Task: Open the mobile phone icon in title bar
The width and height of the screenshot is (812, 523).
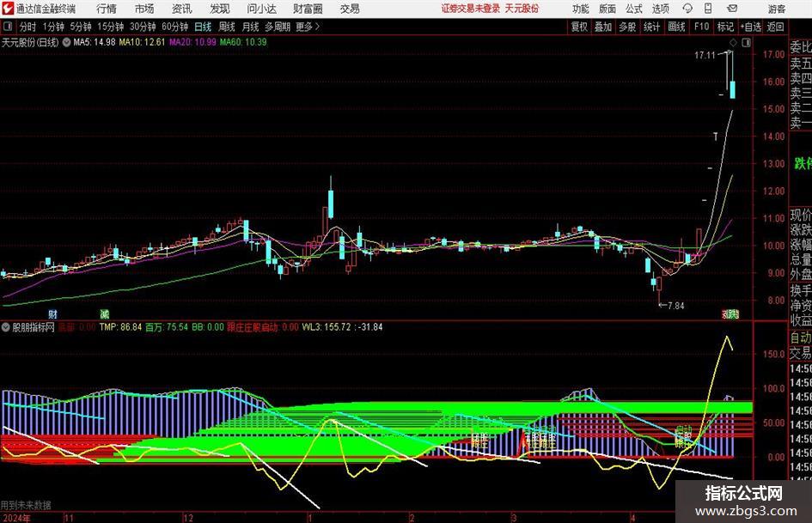Action: click(x=708, y=9)
